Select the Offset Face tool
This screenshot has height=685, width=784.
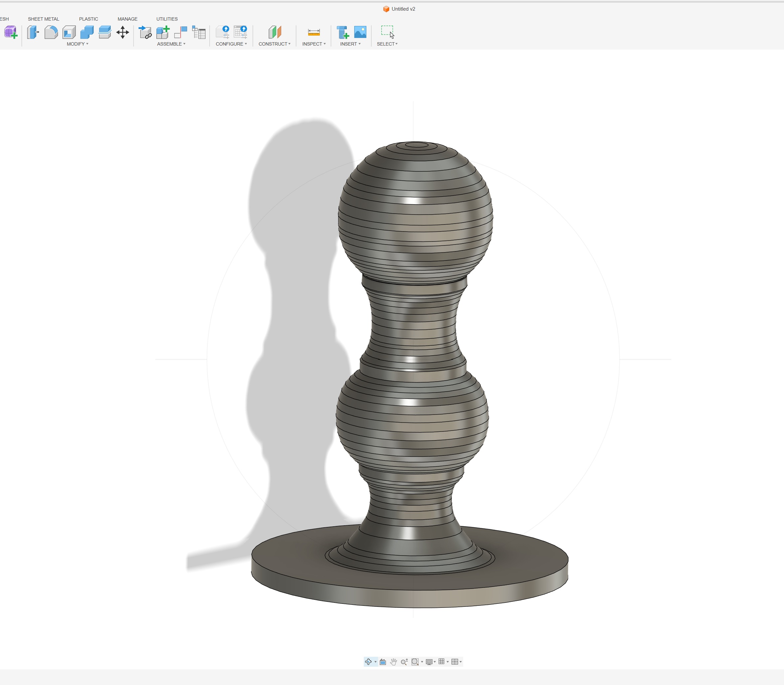pos(105,32)
